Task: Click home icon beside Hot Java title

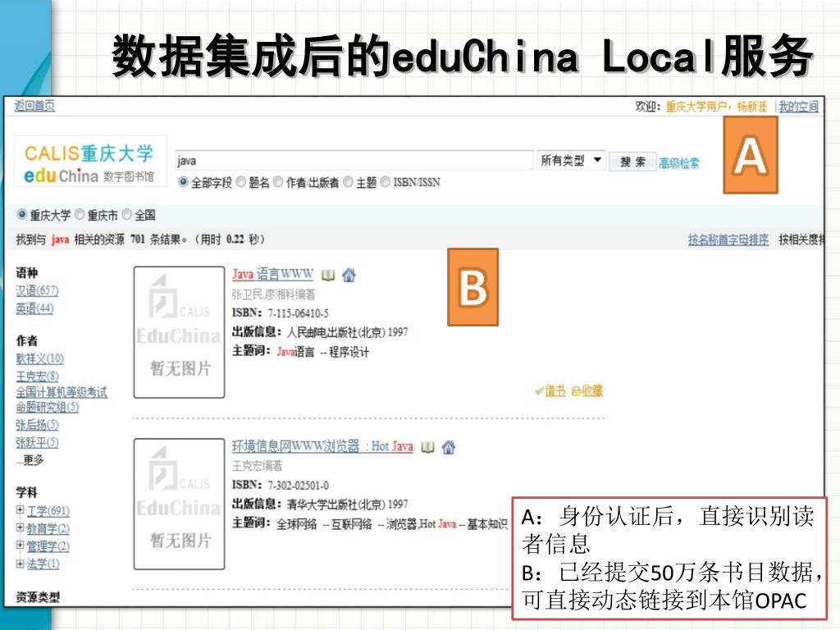Action: pos(449,447)
